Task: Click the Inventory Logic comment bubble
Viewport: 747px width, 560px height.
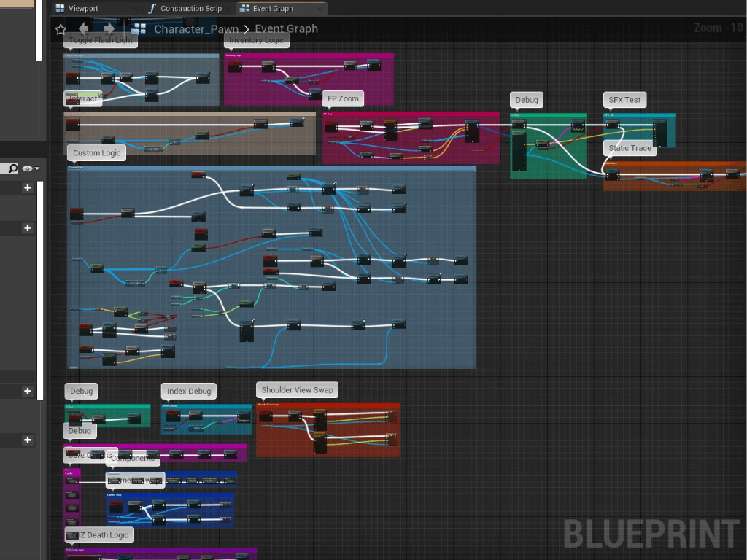Action: (x=256, y=40)
